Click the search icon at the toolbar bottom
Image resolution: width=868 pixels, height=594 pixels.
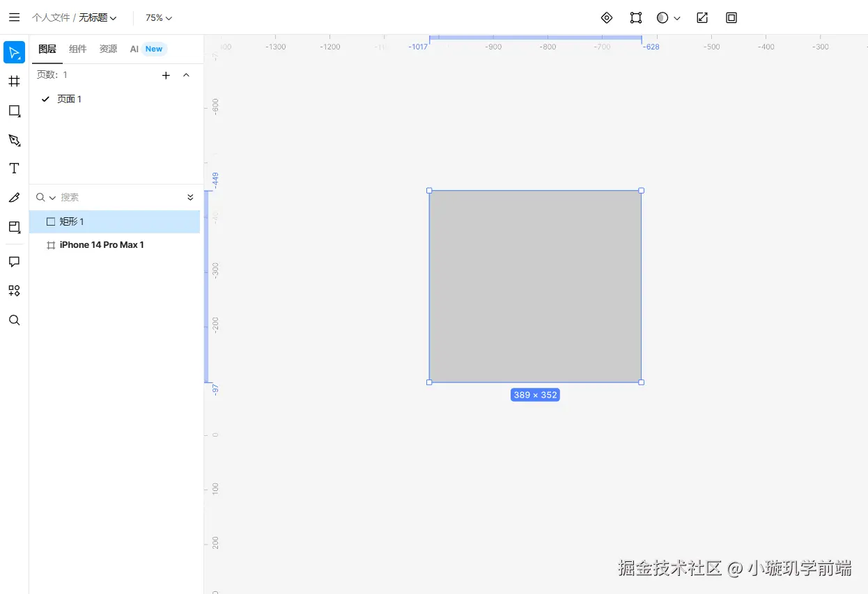(15, 320)
